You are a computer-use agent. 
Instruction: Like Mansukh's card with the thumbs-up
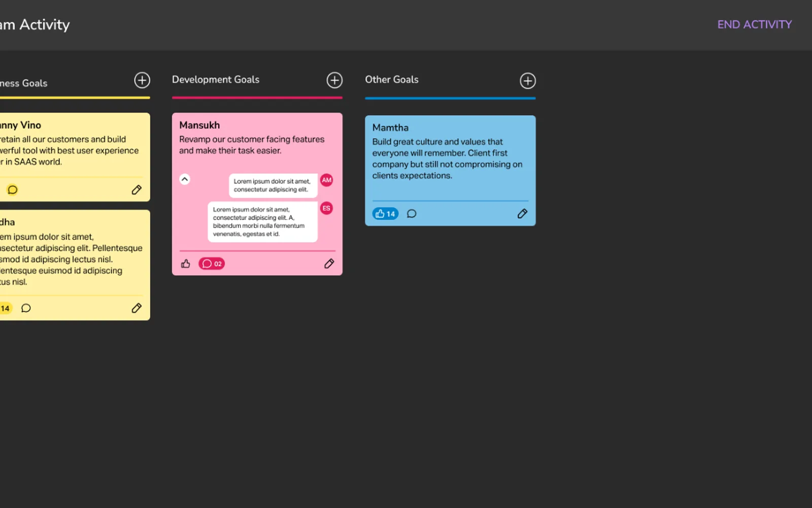tap(186, 264)
